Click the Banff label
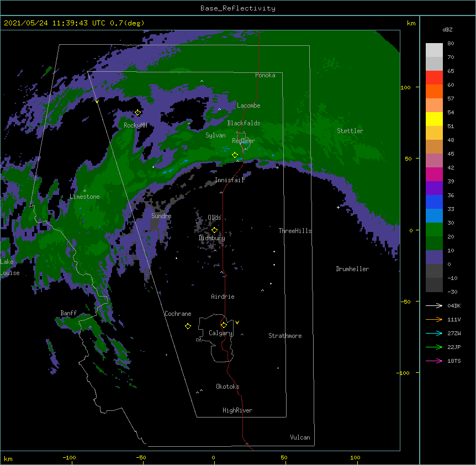Image resolution: width=476 pixels, height=465 pixels. click(68, 313)
